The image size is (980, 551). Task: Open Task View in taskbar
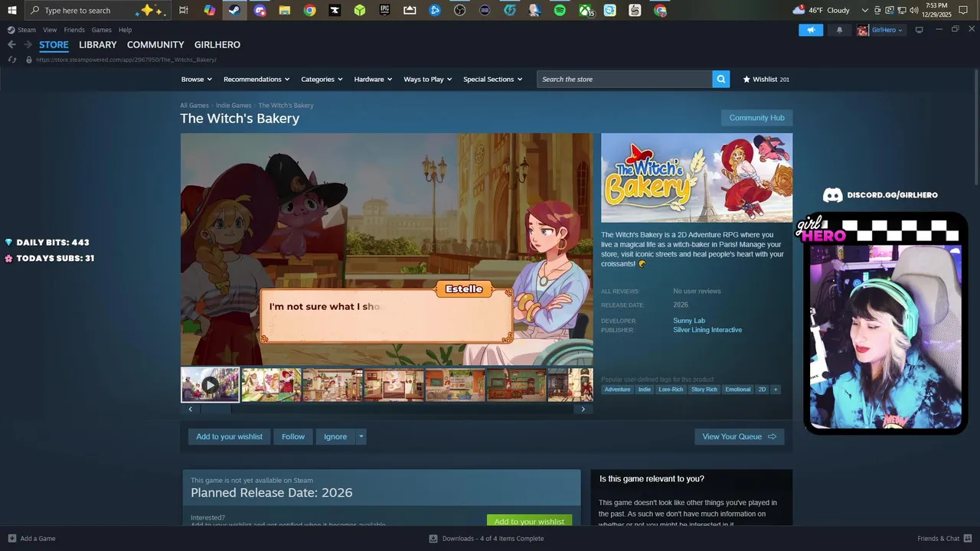tap(184, 11)
